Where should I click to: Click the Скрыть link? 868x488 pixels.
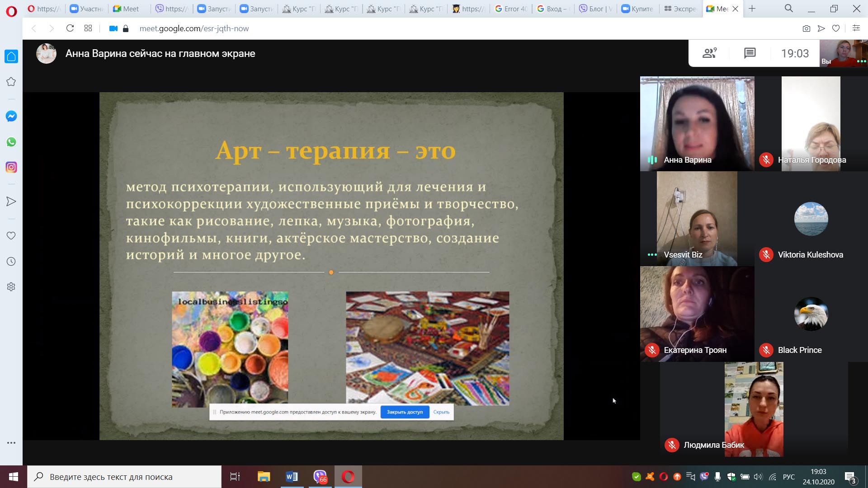point(441,412)
